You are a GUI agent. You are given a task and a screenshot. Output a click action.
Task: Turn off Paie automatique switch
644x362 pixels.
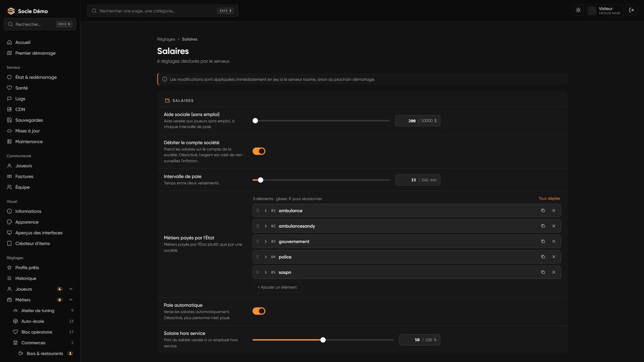pyautogui.click(x=259, y=311)
